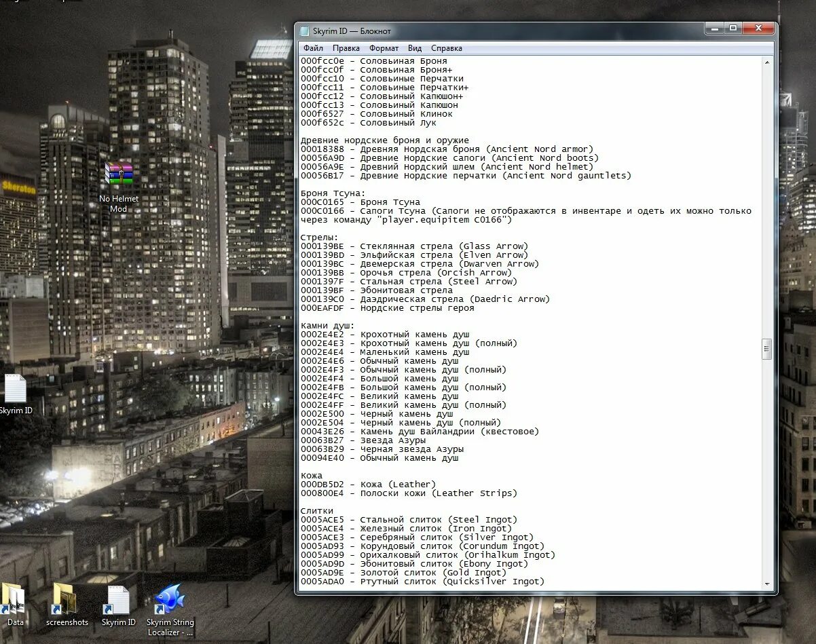Click the heading Слитки

click(317, 511)
